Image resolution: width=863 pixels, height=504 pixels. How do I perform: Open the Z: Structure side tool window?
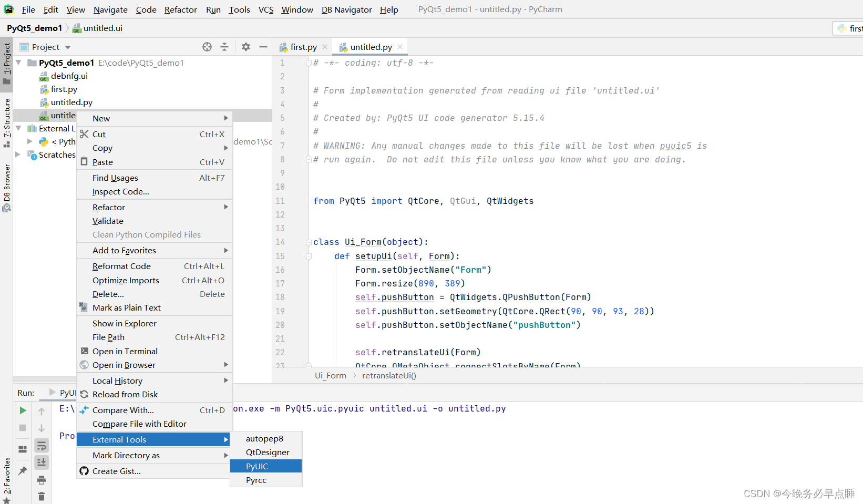pyautogui.click(x=7, y=123)
